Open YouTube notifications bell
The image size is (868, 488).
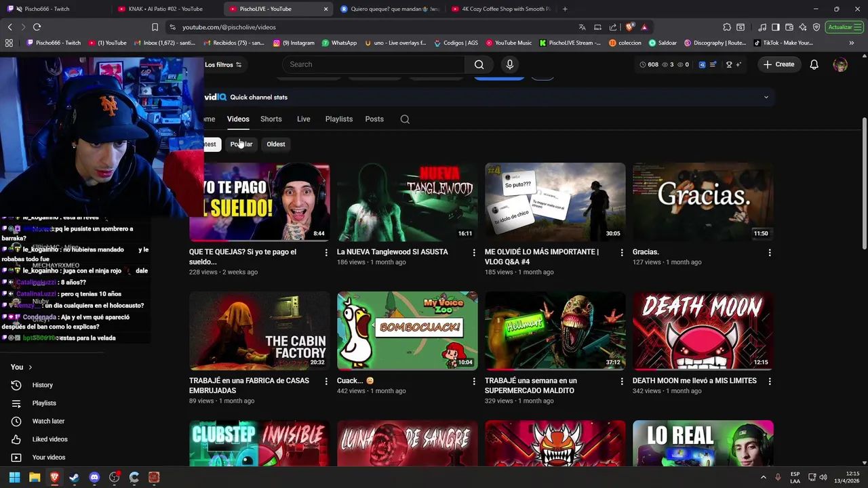814,64
